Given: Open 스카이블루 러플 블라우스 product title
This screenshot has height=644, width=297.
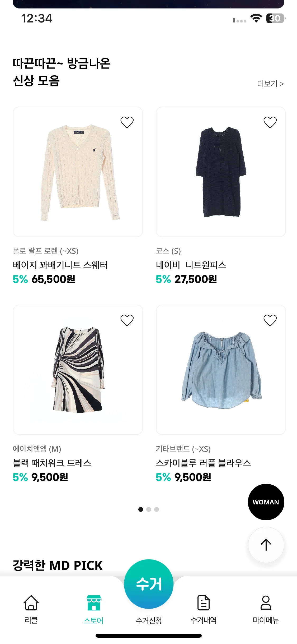Looking at the screenshot, I should pyautogui.click(x=203, y=463).
